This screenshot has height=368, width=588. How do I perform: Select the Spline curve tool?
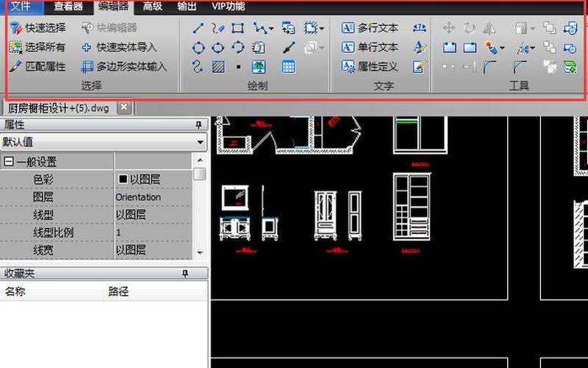[198, 67]
